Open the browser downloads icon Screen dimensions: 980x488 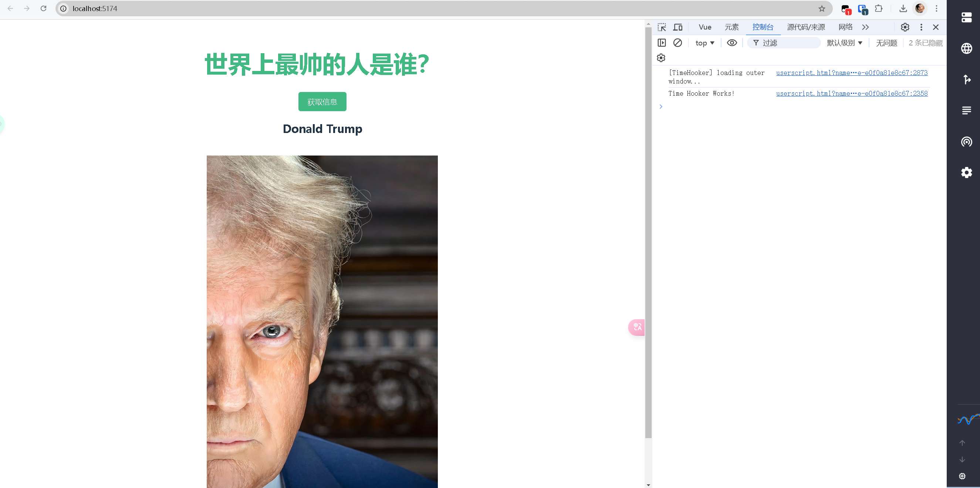pyautogui.click(x=903, y=9)
